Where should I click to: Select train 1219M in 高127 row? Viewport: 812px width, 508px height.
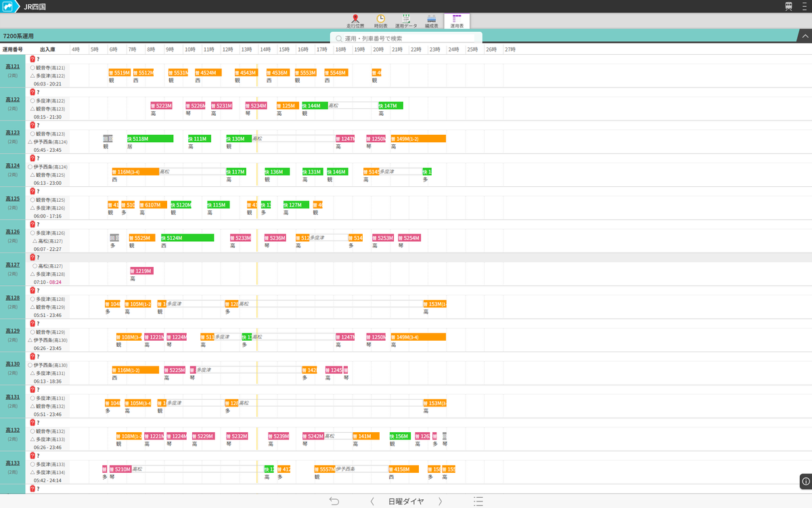pos(141,271)
